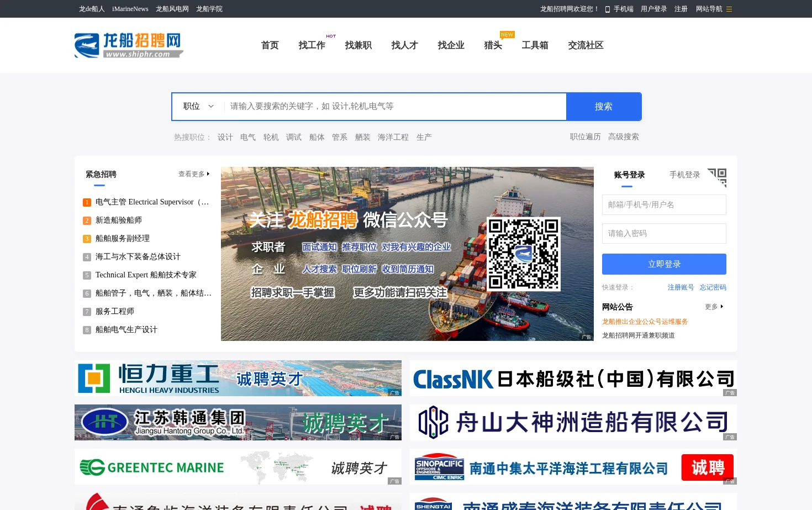Focus the 邮箱/手机号/用户名 field

tap(664, 204)
